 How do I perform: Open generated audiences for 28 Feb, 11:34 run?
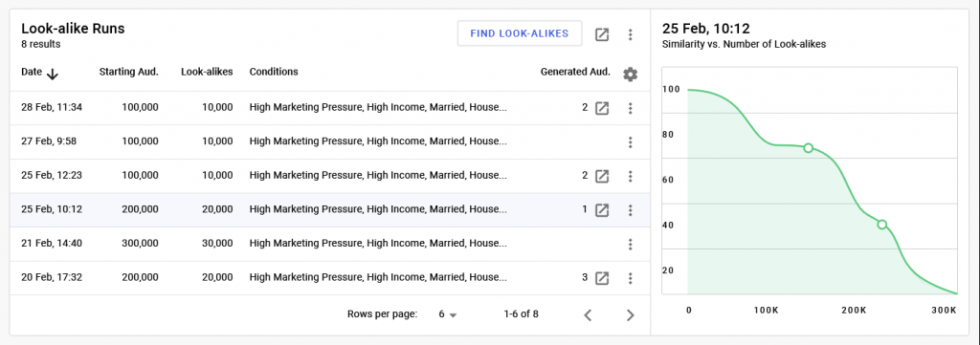pyautogui.click(x=602, y=108)
